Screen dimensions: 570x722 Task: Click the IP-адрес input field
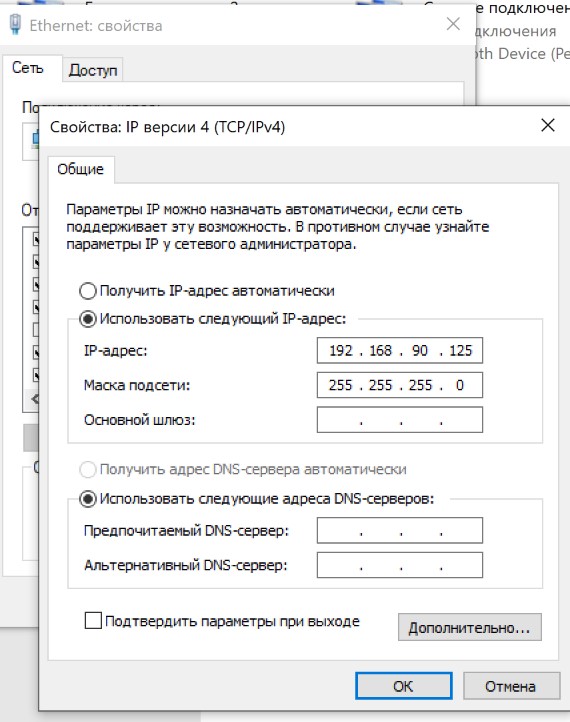(400, 350)
